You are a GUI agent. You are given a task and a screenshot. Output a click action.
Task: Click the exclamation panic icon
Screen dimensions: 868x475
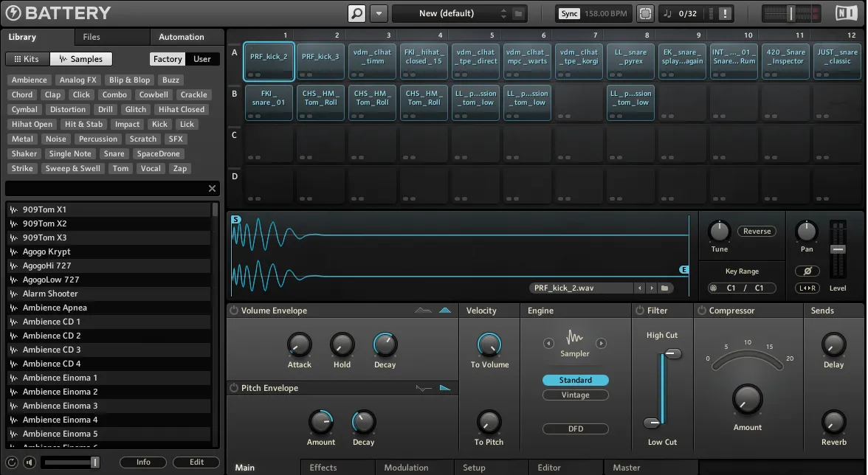[725, 13]
